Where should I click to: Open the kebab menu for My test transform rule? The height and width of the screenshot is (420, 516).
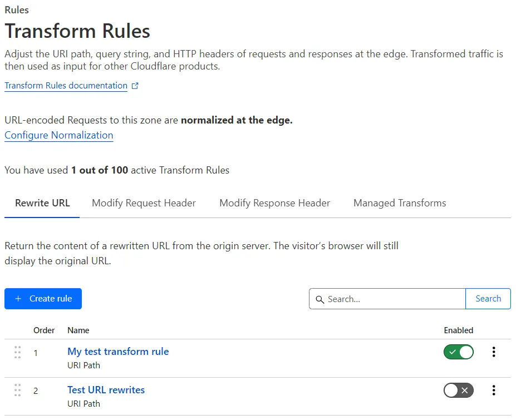point(493,352)
